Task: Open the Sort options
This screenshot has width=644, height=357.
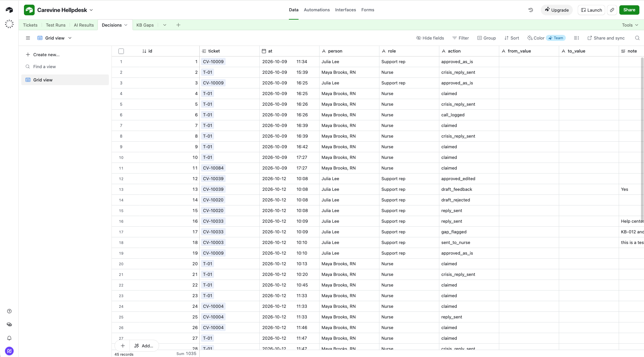Action: pos(512,38)
